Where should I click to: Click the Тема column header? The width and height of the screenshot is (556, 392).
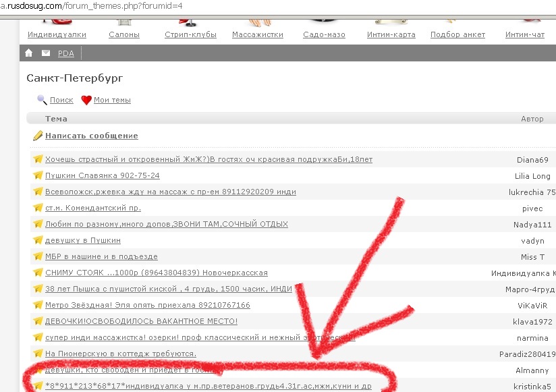[x=56, y=119]
